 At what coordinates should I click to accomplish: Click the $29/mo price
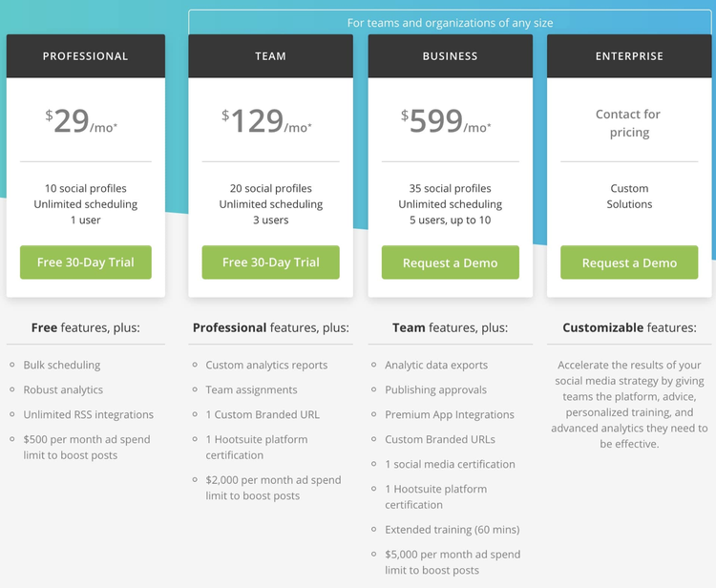pyautogui.click(x=82, y=121)
